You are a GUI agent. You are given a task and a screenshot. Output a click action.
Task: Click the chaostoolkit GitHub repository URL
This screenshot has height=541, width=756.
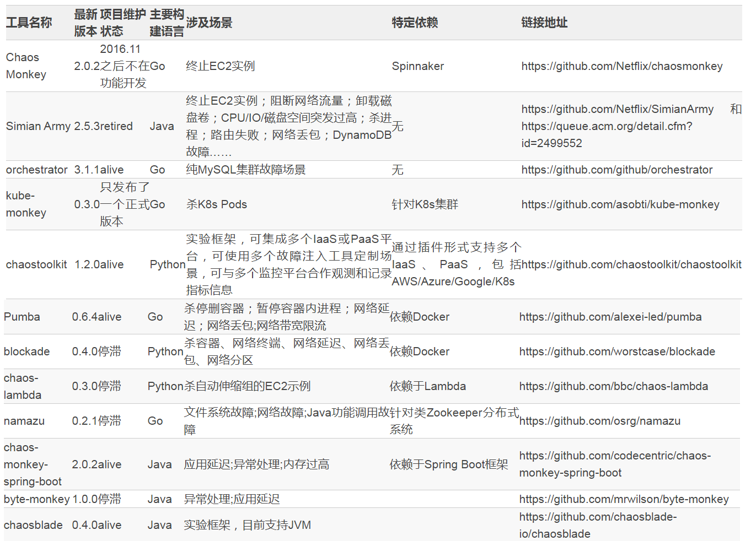coord(631,264)
